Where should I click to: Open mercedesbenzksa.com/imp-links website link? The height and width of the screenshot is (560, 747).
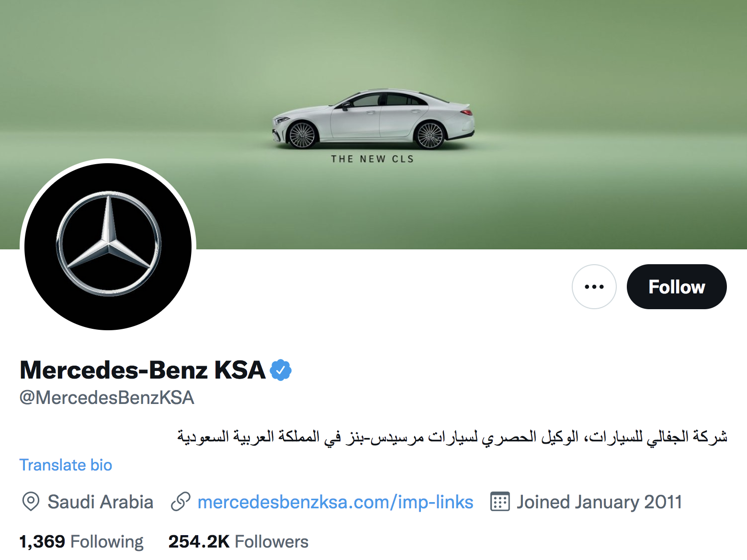[335, 502]
